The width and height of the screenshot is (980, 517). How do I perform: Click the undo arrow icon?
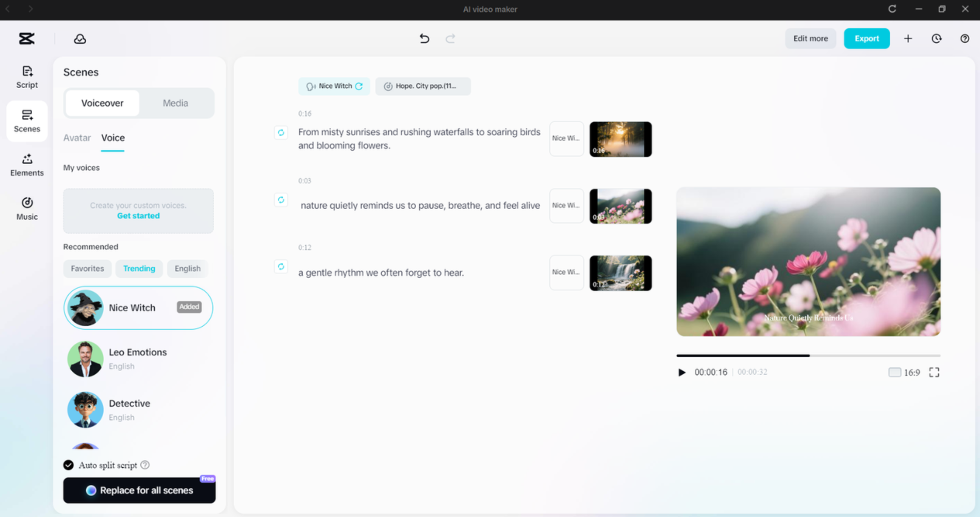(x=424, y=39)
